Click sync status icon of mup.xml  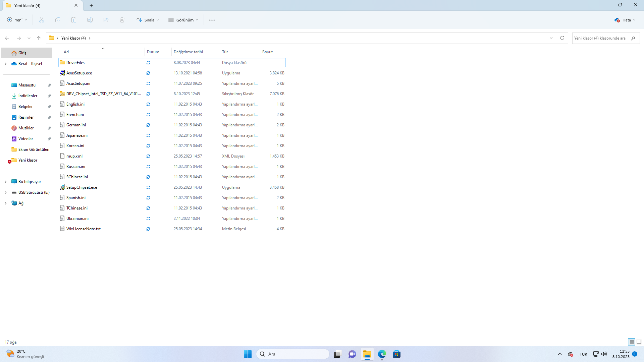point(148,156)
